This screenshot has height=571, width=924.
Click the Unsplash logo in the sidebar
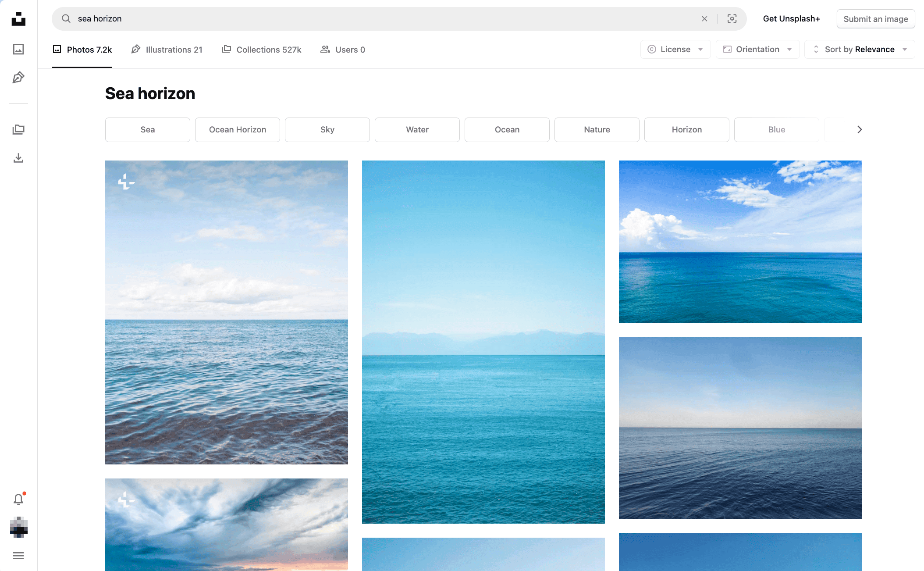click(x=18, y=19)
